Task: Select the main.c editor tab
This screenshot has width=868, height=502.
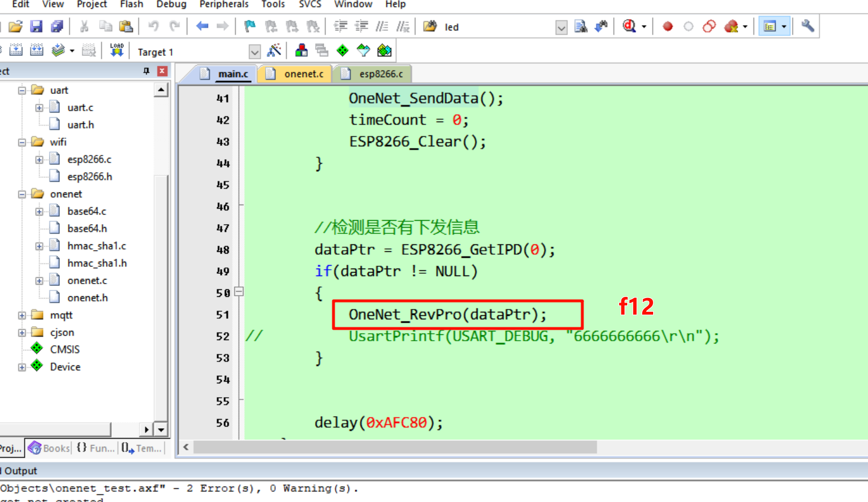Action: (x=225, y=74)
